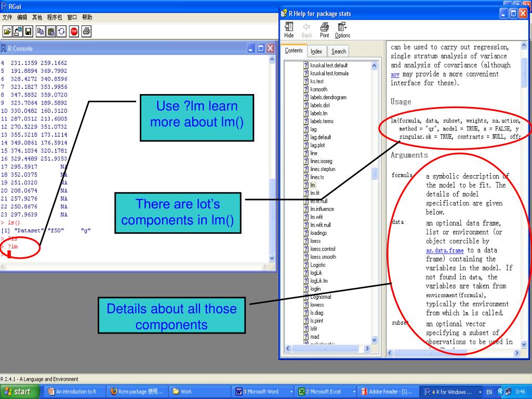Screen dimensions: 532x399
Task: Open the loess.control help topic
Action: [x=323, y=249]
